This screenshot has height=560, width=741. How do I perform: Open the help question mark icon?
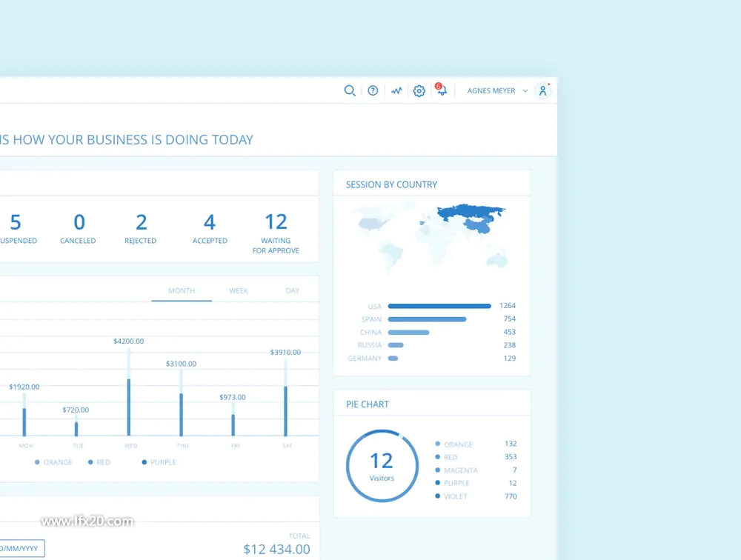pyautogui.click(x=373, y=90)
